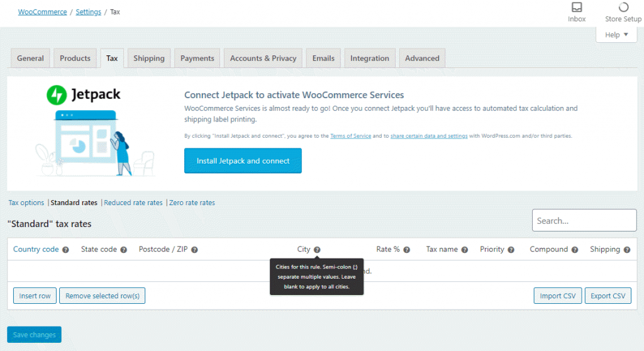The height and width of the screenshot is (351, 644).
Task: Expand the Help dropdown
Action: tap(616, 35)
